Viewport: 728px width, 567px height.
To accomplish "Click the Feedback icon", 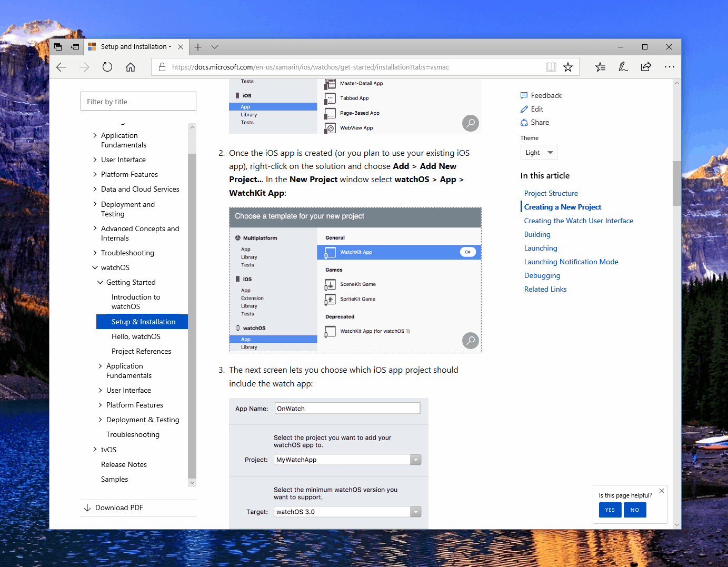I will pos(524,95).
